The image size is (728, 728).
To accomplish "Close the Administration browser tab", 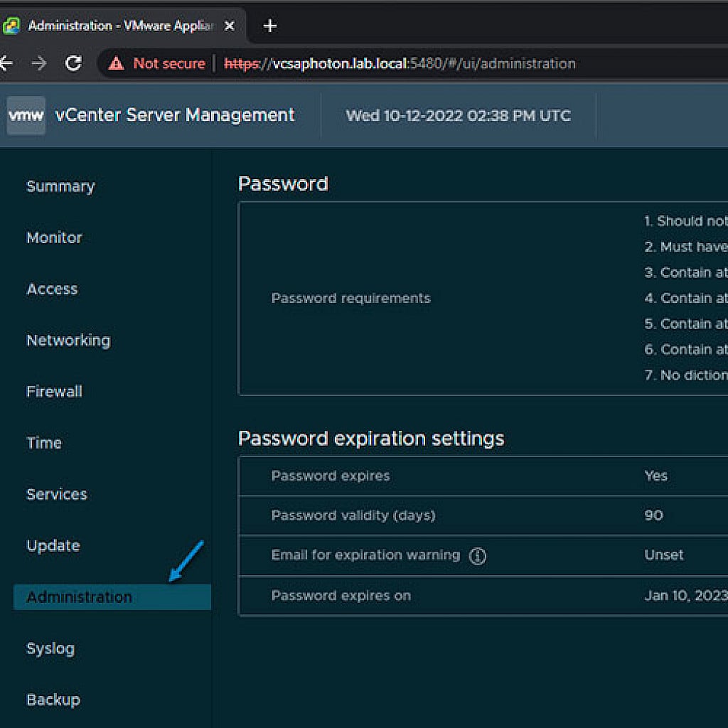I will tap(230, 26).
